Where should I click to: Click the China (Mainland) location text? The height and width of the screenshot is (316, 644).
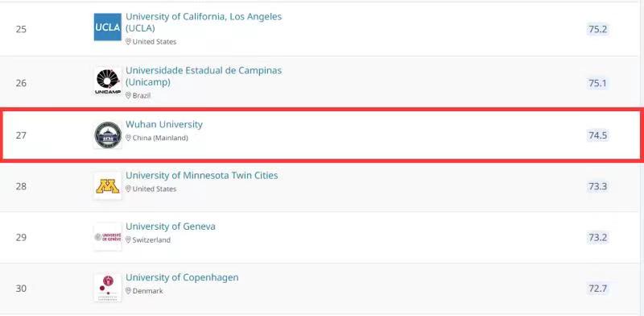pyautogui.click(x=160, y=139)
